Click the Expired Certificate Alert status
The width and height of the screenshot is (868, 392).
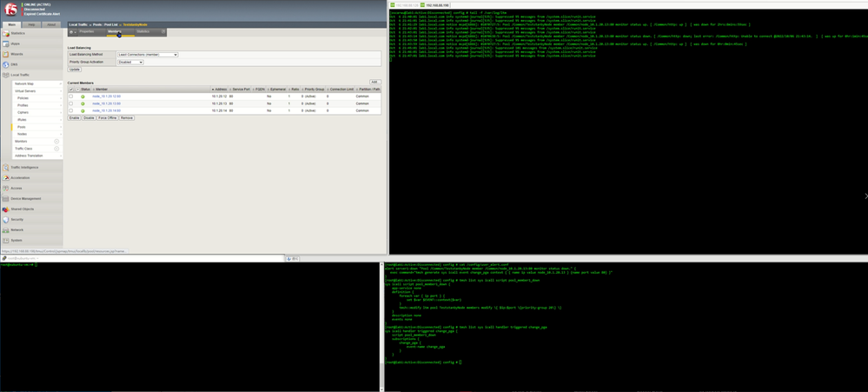(42, 13)
